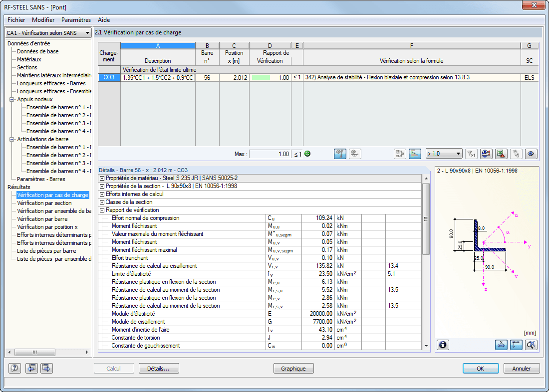Viewport: 549px width, 392px height.
Task: Click the colored results scale icon
Action: (x=486, y=154)
